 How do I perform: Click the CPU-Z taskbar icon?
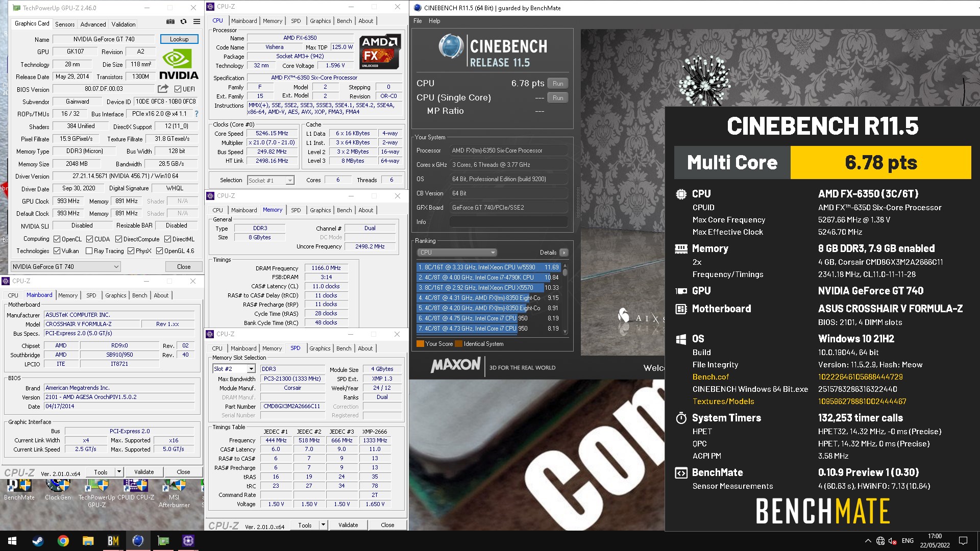188,541
